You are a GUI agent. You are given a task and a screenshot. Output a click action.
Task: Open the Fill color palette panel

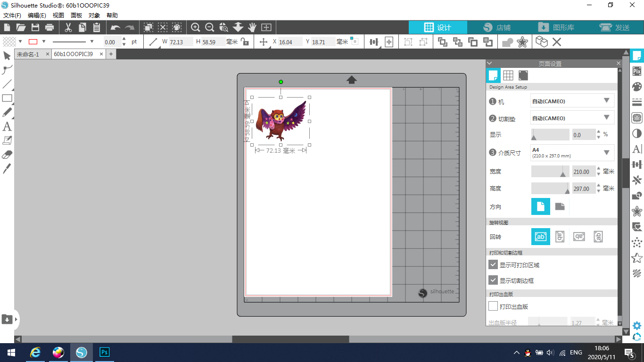click(637, 87)
